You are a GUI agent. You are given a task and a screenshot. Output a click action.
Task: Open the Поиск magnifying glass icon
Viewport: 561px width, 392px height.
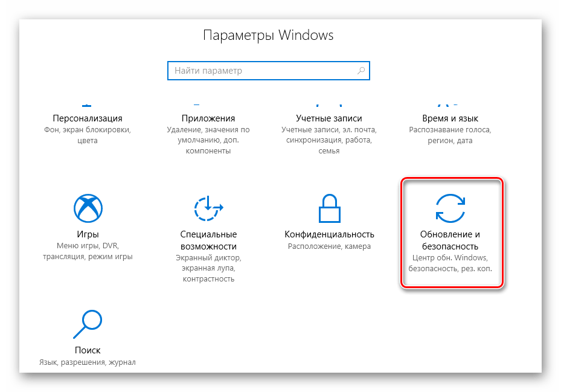[x=88, y=324]
